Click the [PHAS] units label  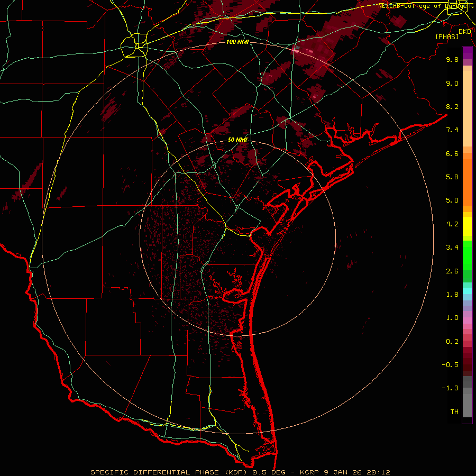coord(447,36)
